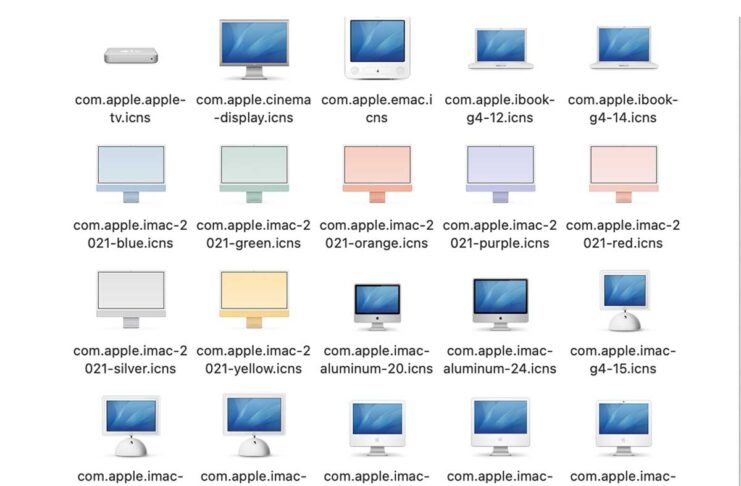Select the eMac computer icon
The width and height of the screenshot is (741, 486).
[x=377, y=48]
